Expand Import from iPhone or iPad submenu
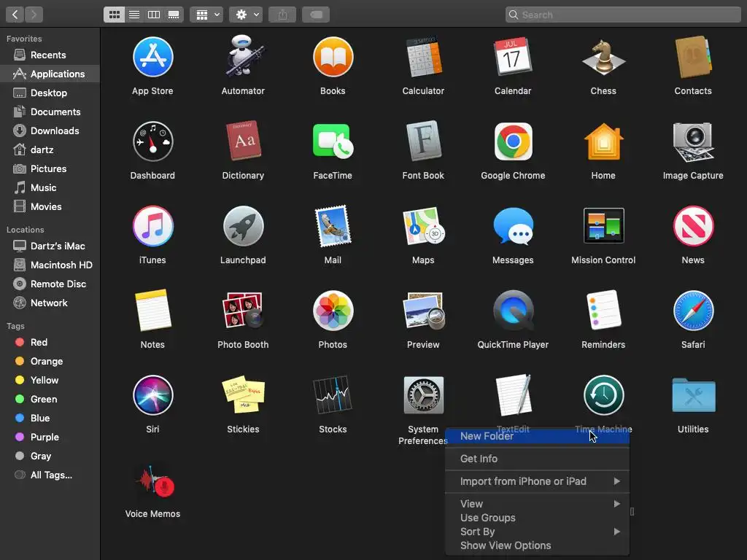Image resolution: width=747 pixels, height=560 pixels. coord(538,481)
